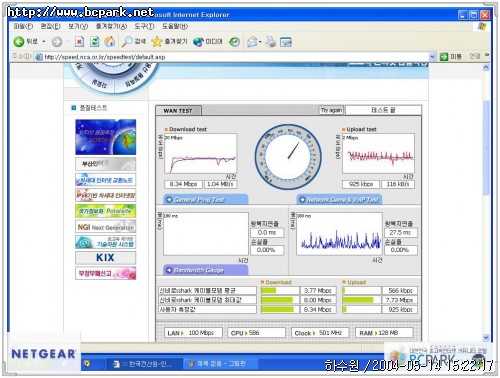The height and width of the screenshot is (378, 500).
Task: Click the RAM 128 MB info box
Action: pyautogui.click(x=384, y=333)
